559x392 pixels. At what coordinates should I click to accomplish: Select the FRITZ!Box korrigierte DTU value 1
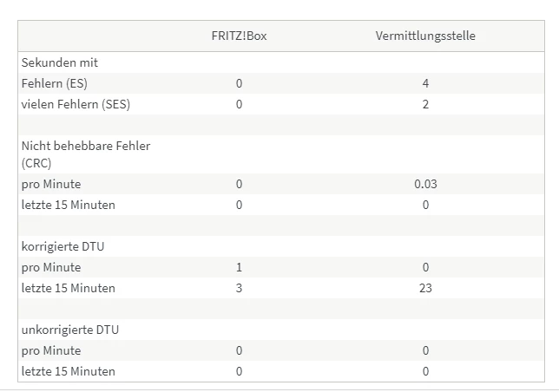click(239, 267)
